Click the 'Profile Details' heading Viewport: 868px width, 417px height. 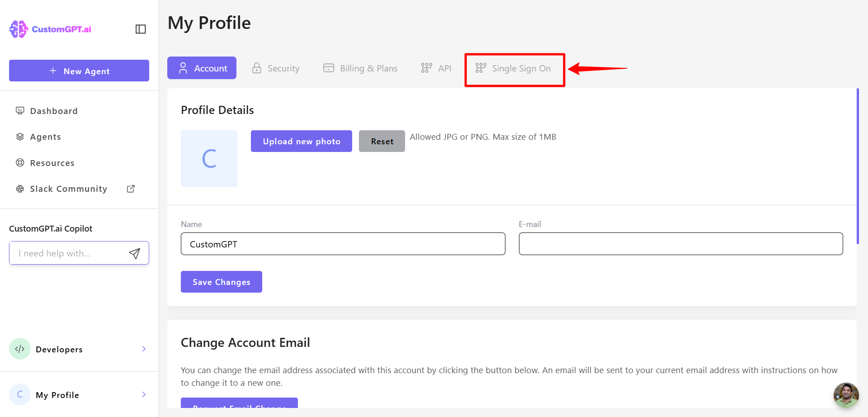pyautogui.click(x=217, y=110)
